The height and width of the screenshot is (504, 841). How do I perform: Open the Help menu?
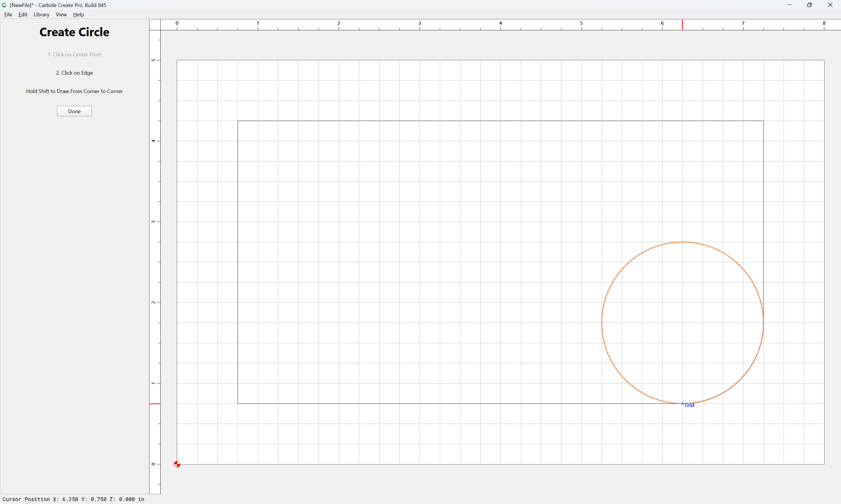point(79,14)
